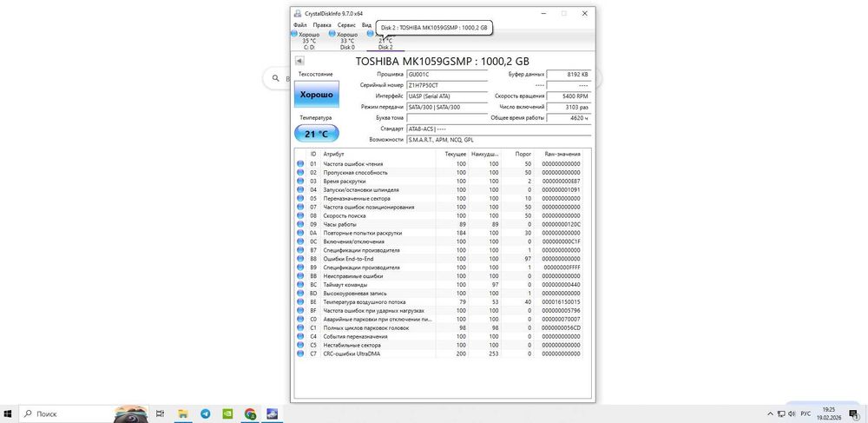
Task: Click the ID column header
Action: click(x=313, y=154)
